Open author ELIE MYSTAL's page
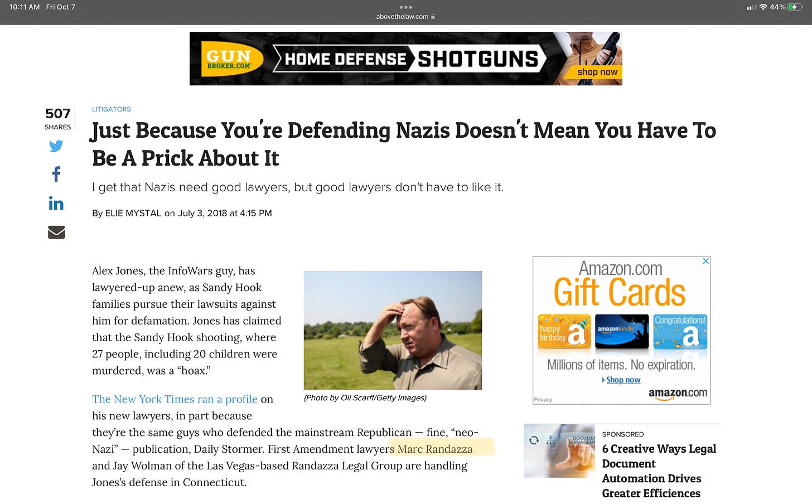Image resolution: width=812 pixels, height=504 pixels. [133, 213]
